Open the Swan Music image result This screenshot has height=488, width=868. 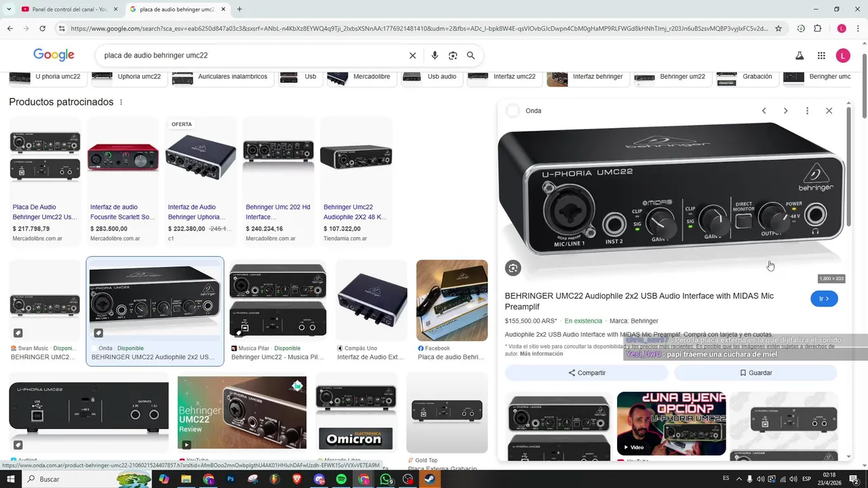[x=45, y=300]
